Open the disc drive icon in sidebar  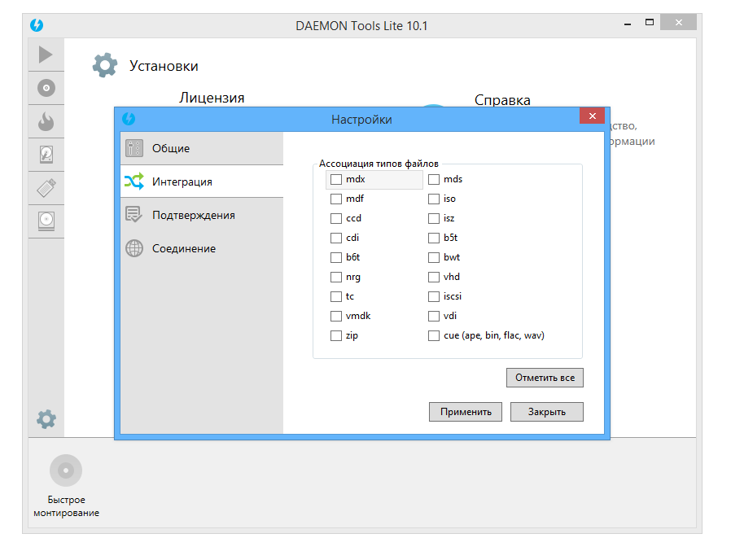[46, 221]
